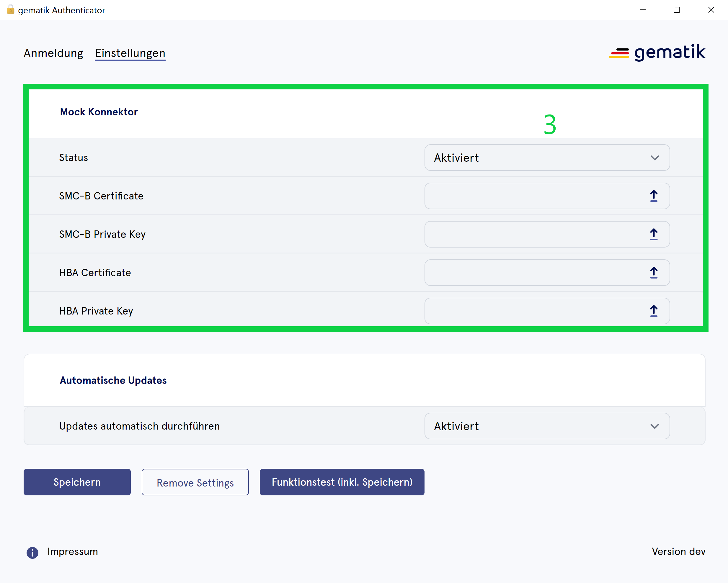Click upload icon for HBA Certificate
Image resolution: width=728 pixels, height=583 pixels.
(653, 273)
